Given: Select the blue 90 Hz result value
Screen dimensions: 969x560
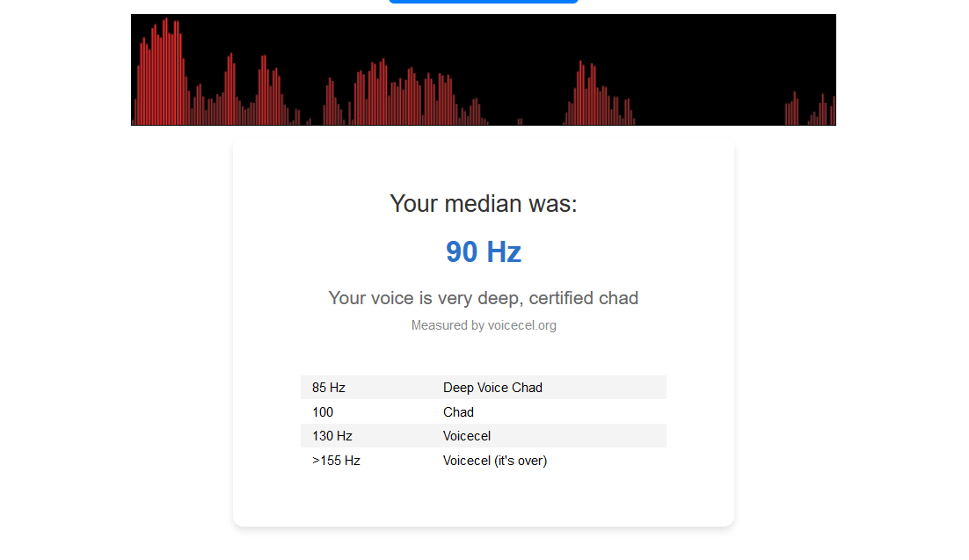Looking at the screenshot, I should tap(484, 252).
